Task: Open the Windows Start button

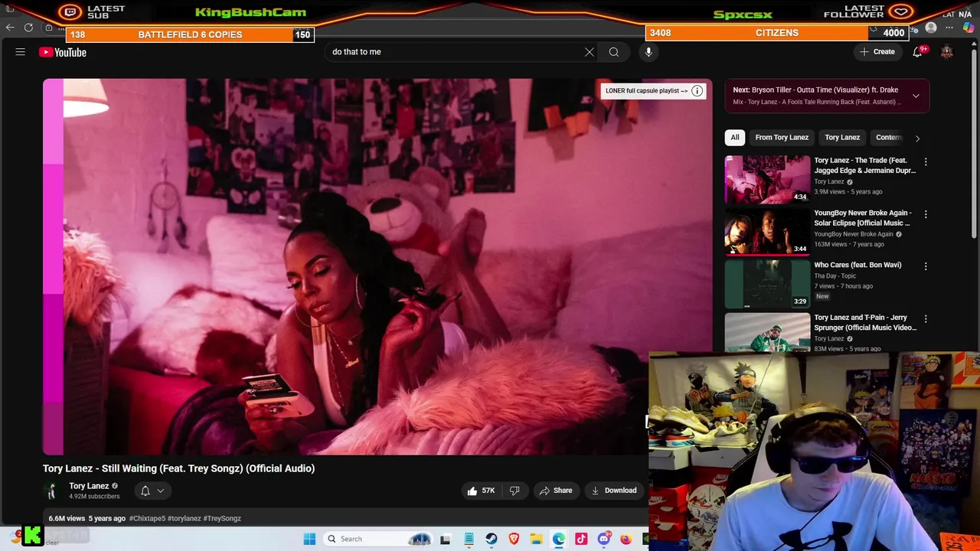Action: point(309,539)
